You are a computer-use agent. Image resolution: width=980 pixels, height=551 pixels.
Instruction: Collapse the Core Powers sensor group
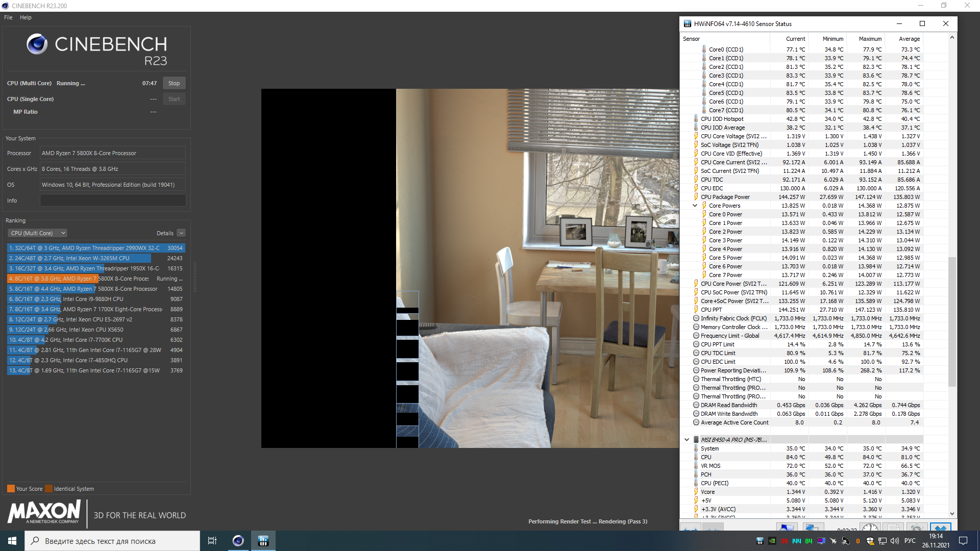[x=695, y=206]
